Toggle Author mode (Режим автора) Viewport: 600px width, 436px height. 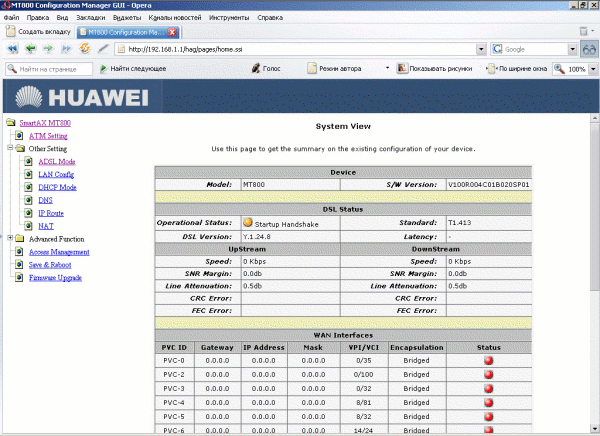(335, 69)
